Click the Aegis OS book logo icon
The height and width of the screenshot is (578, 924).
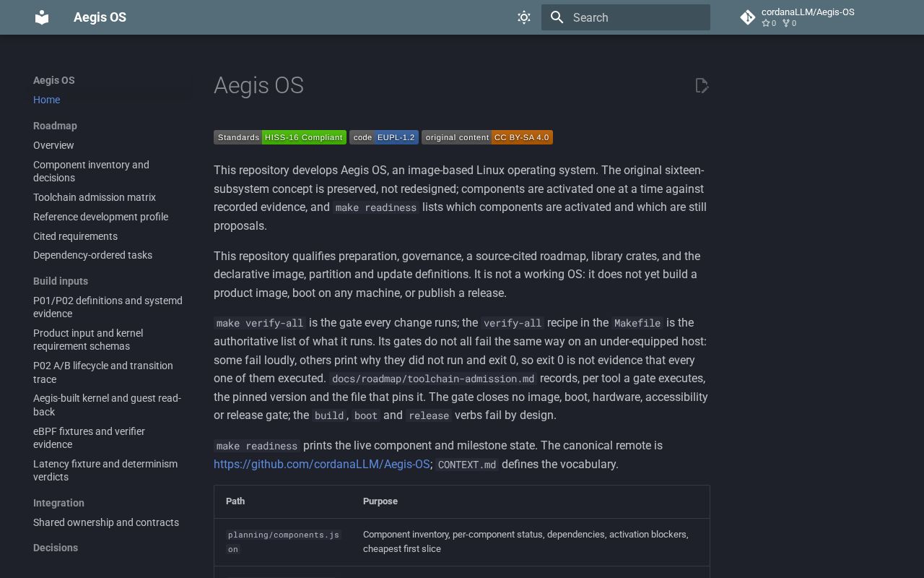(x=42, y=17)
